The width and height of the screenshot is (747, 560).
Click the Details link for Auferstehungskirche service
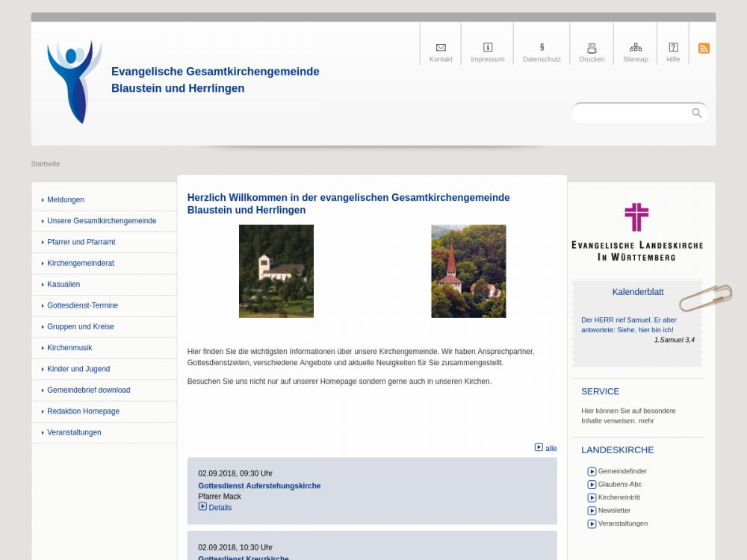[x=220, y=508]
